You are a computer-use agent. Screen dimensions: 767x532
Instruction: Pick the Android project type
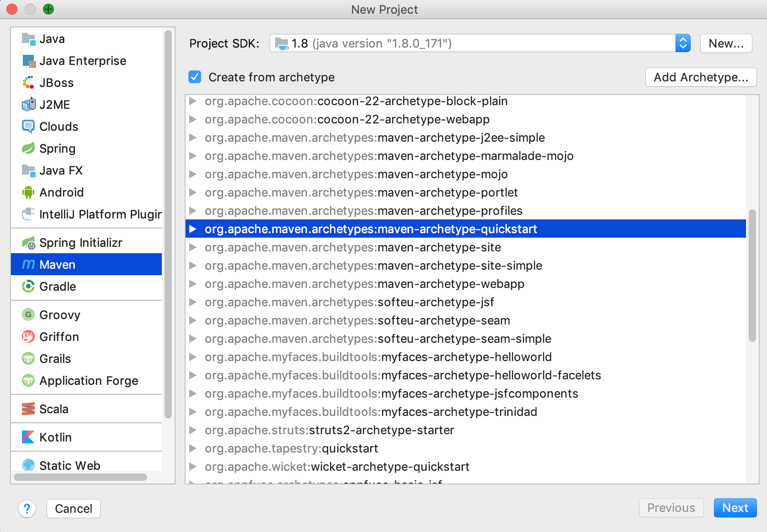86,192
